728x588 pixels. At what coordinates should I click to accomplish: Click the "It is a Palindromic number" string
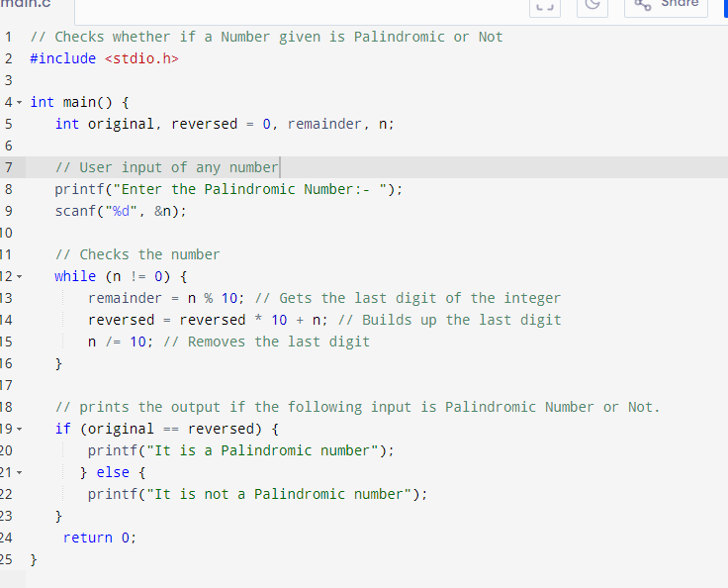click(262, 450)
